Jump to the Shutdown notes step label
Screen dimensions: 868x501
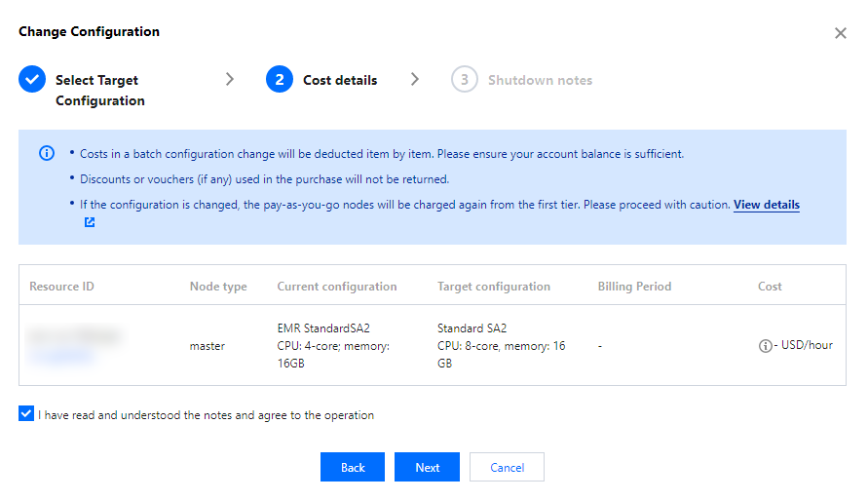pyautogui.click(x=540, y=80)
